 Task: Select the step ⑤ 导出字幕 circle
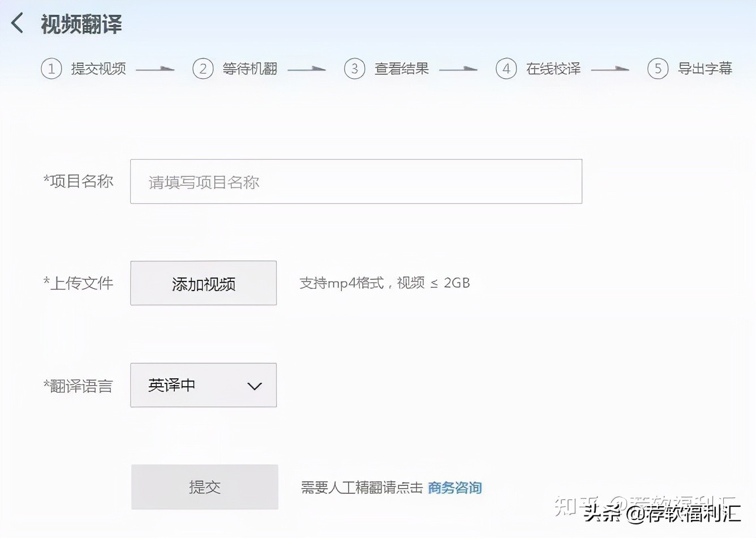pos(658,69)
